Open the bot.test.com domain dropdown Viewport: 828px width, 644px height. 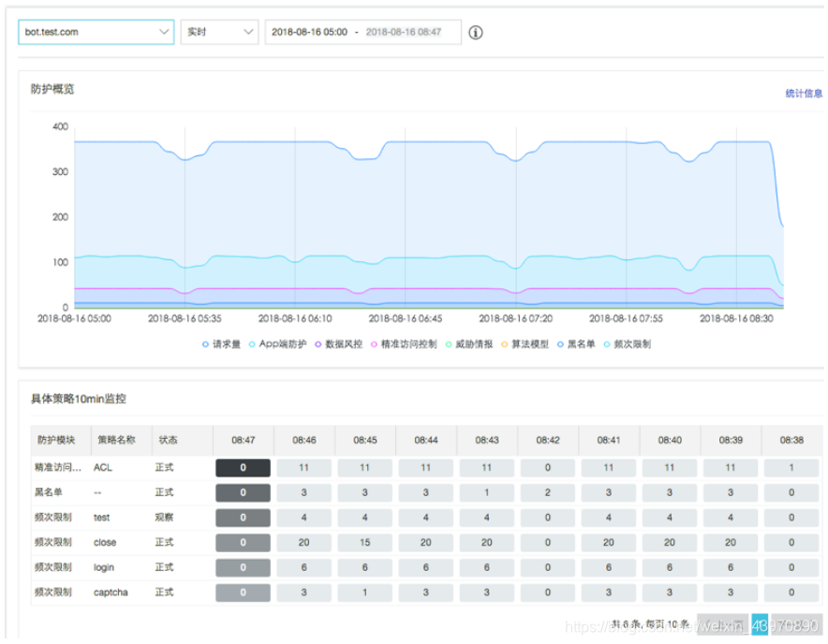pyautogui.click(x=96, y=32)
